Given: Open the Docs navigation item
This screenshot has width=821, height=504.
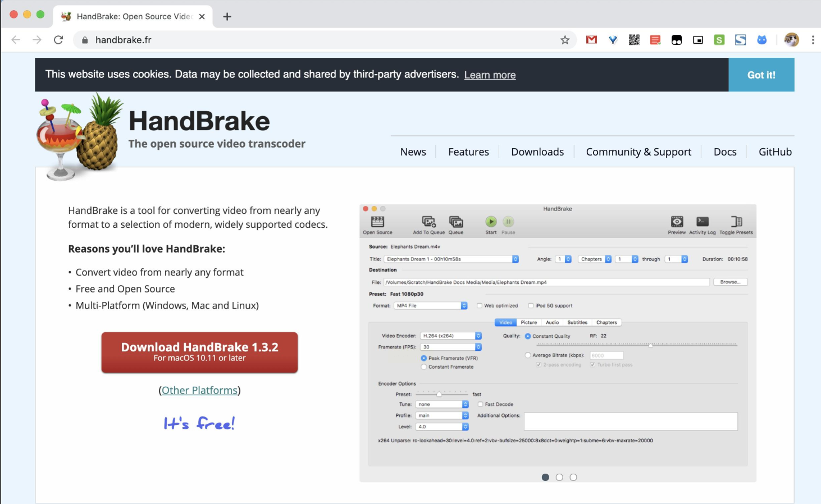Looking at the screenshot, I should point(725,152).
